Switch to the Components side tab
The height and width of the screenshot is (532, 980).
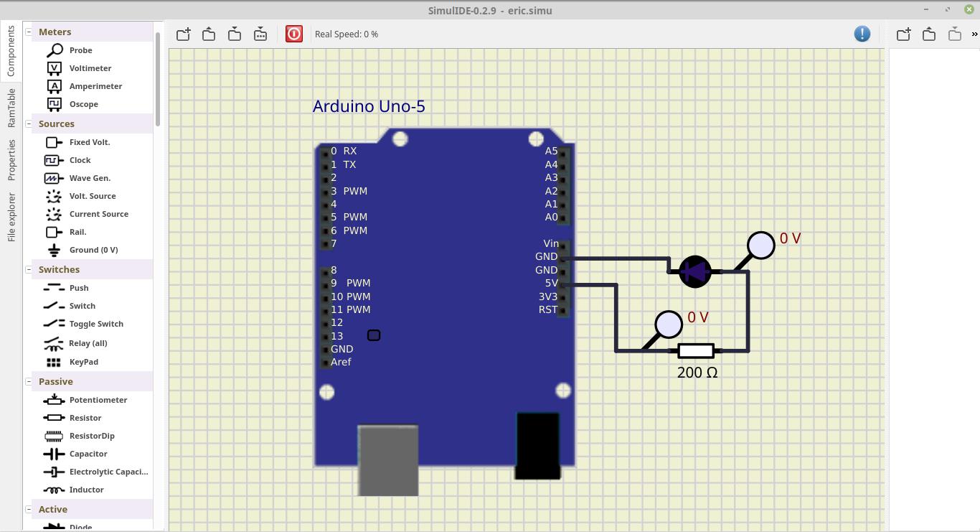tap(11, 51)
